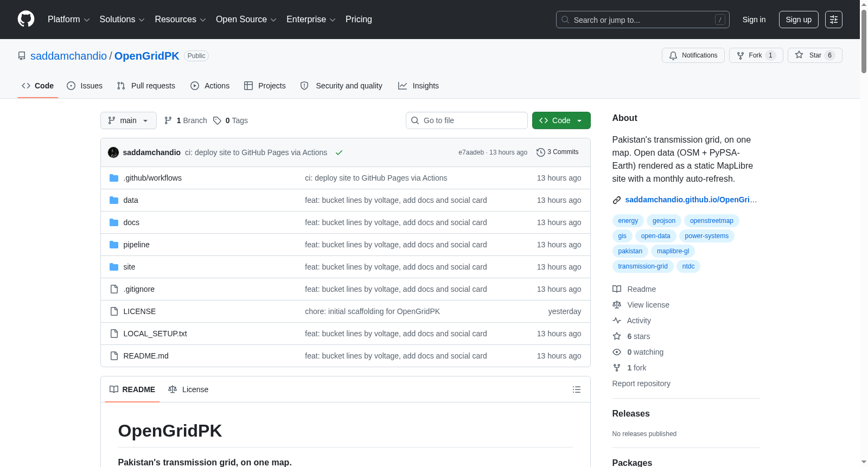Star the OpenGridPK repository
868x467 pixels.
coord(815,55)
